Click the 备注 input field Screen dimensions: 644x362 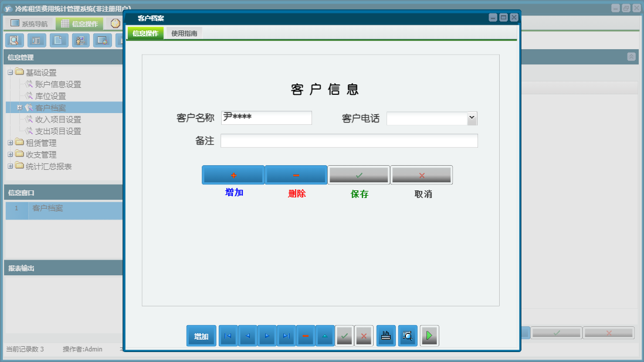click(x=349, y=141)
